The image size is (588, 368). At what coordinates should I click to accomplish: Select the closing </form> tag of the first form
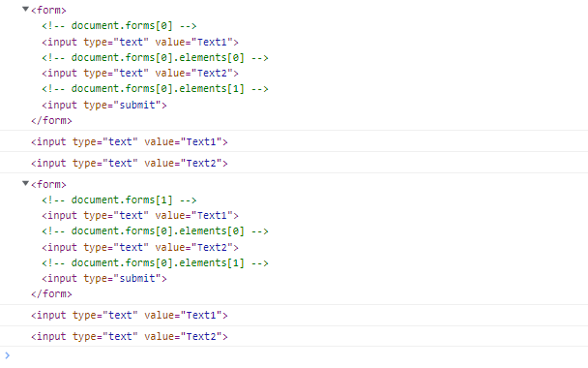click(51, 120)
